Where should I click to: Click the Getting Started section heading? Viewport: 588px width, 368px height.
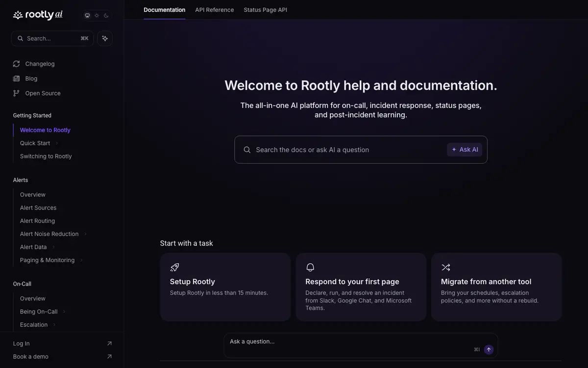(32, 115)
